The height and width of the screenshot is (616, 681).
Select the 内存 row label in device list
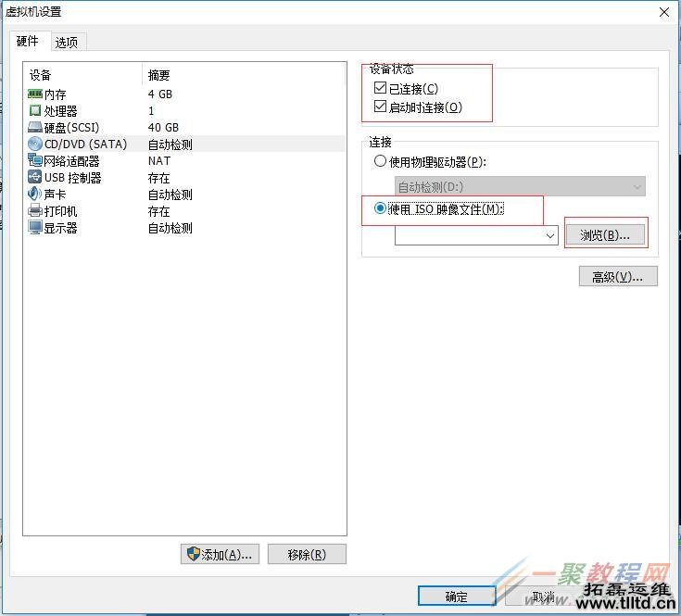pos(56,94)
